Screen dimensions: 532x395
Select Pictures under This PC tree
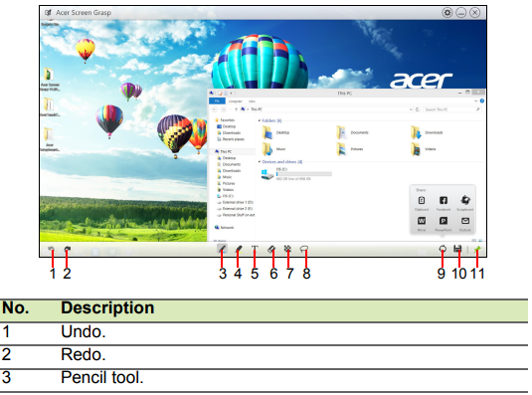tap(226, 183)
